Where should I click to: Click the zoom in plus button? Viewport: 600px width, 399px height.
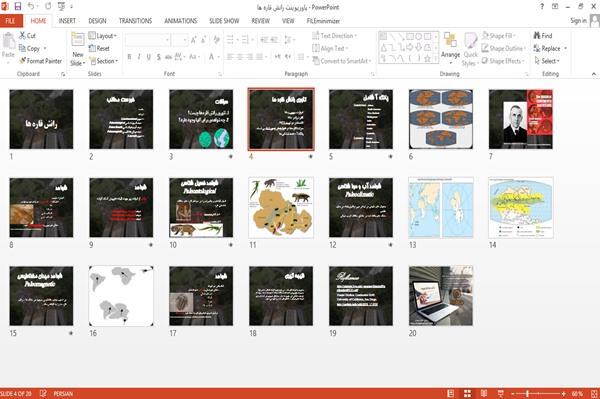click(563, 393)
